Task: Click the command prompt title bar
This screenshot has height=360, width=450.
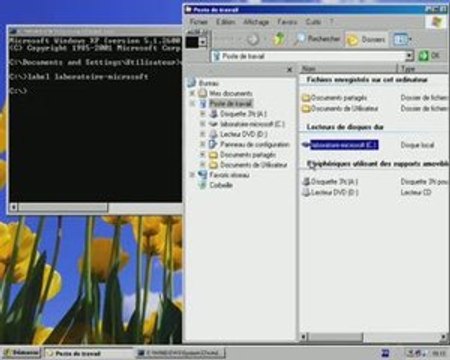Action: pyautogui.click(x=95, y=32)
